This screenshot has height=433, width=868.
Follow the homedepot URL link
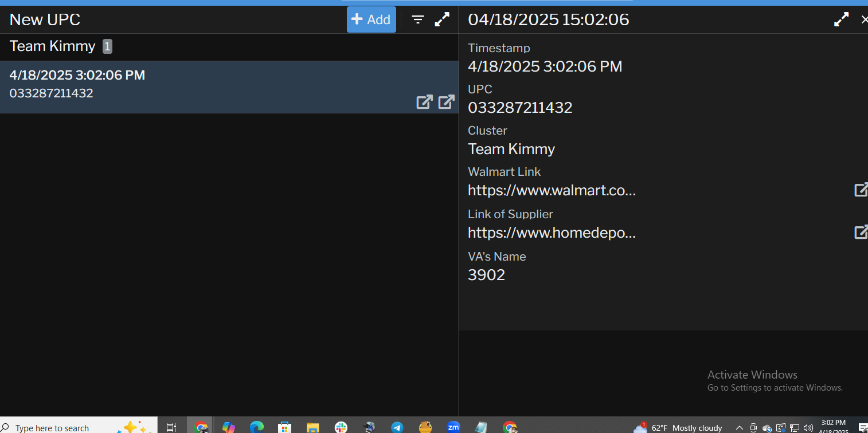tap(552, 233)
